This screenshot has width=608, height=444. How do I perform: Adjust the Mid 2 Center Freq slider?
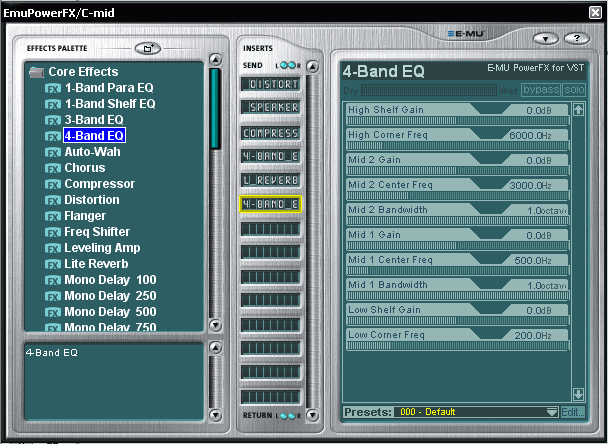pos(458,196)
